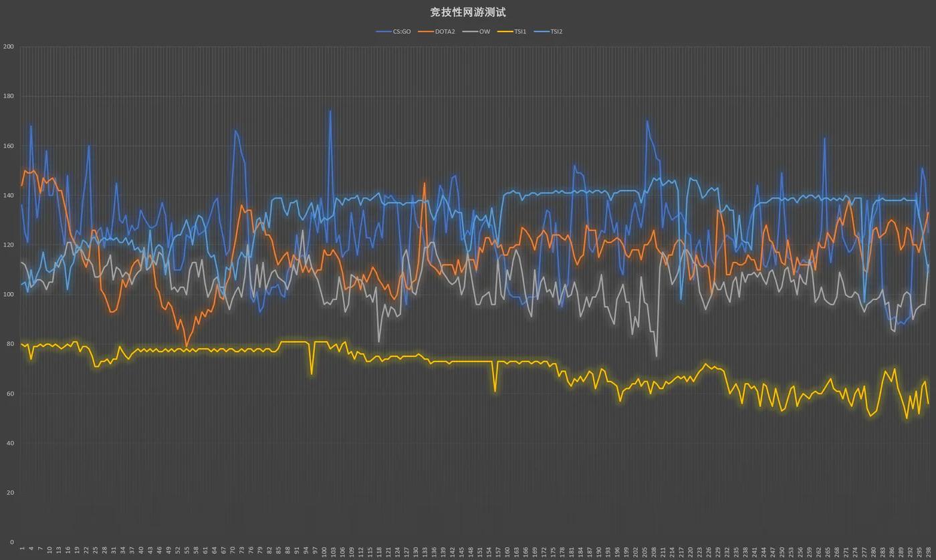Select the 120 label on the vertical axis
936x560 pixels.
click(x=8, y=245)
